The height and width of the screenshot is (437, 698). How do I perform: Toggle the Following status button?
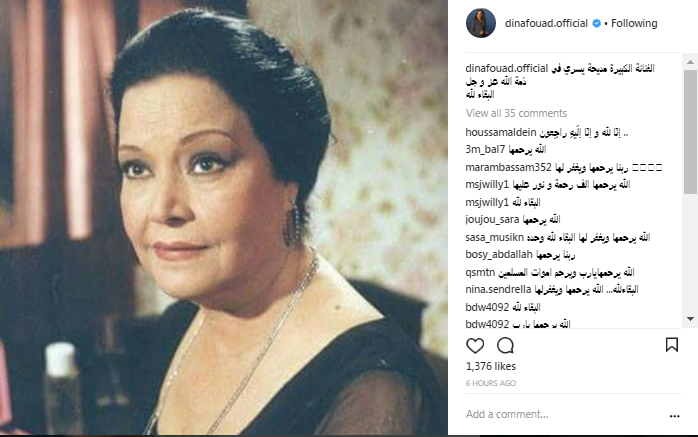[634, 23]
